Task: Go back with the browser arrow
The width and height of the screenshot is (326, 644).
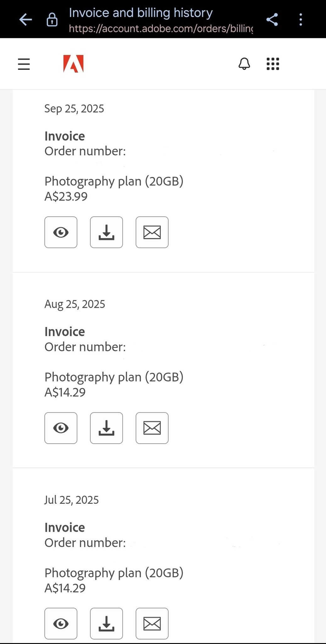Action: [x=25, y=19]
